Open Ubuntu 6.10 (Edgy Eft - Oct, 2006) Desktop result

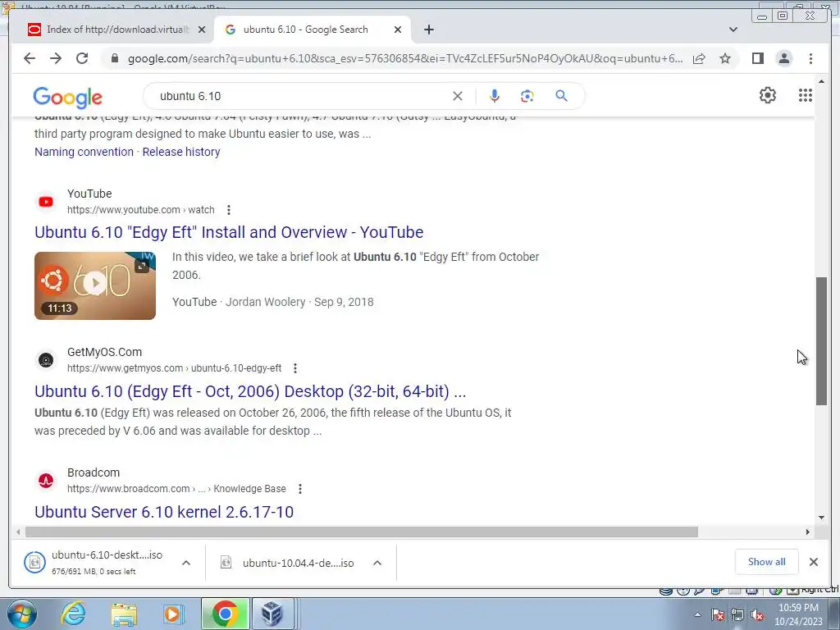click(x=250, y=391)
